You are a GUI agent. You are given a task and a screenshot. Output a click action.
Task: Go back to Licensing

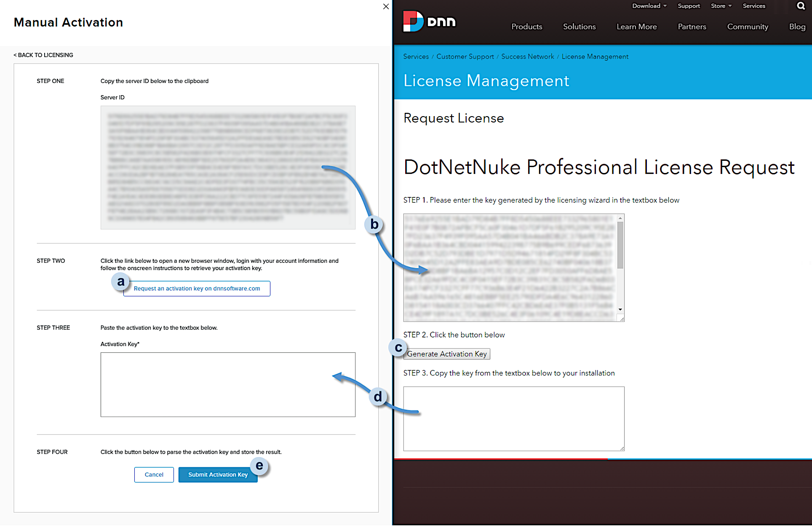[43, 55]
